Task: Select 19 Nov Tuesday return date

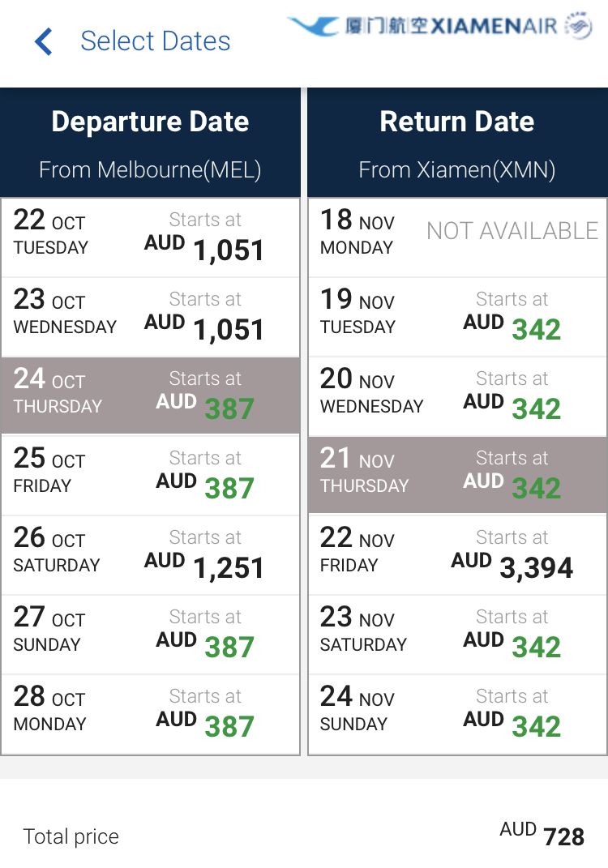Action: point(457,317)
